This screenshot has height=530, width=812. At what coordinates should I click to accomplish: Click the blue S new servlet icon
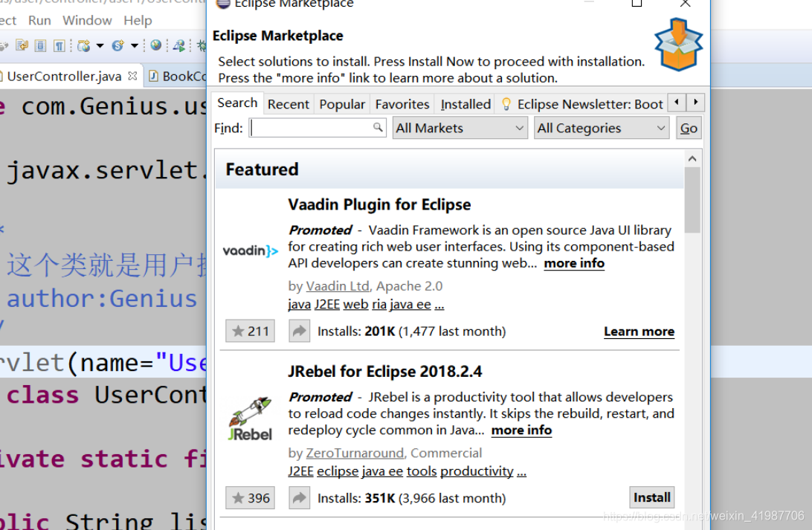coord(117,45)
